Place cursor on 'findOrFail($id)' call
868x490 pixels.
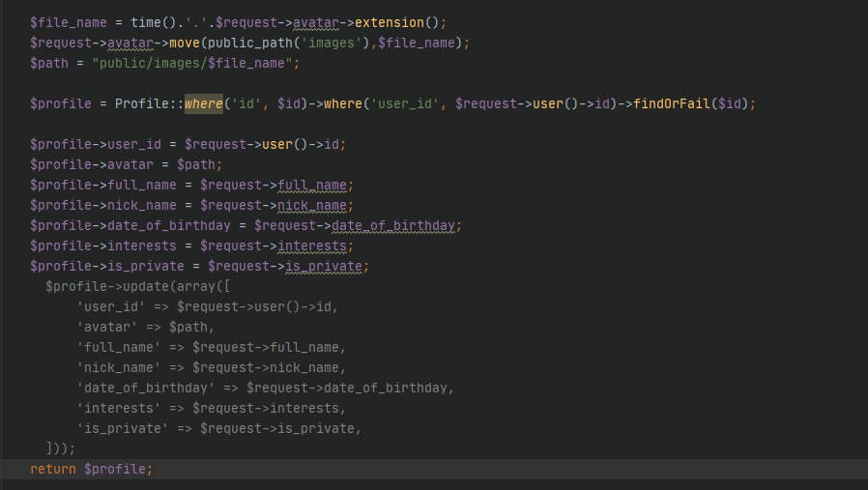[x=690, y=103]
